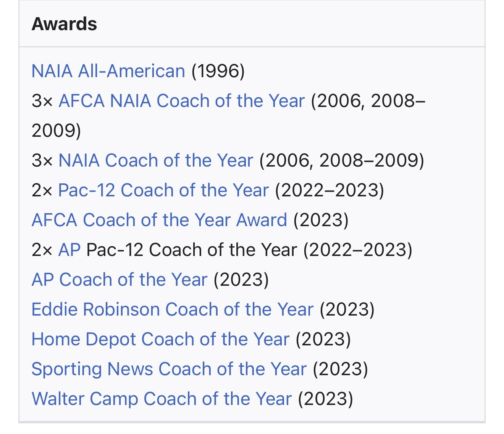Viewport: 504px width, 434px height.
Task: Open the Walter Camp Coach of the Year link
Action: [x=162, y=399]
